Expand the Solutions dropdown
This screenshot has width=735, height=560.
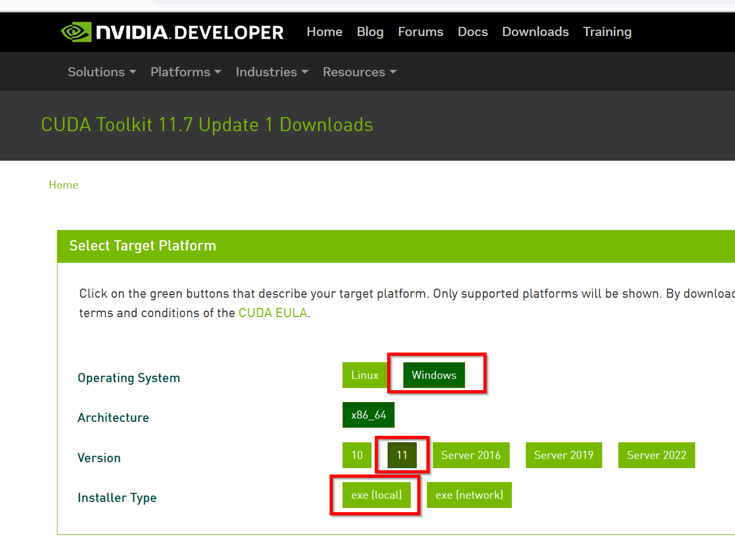102,72
